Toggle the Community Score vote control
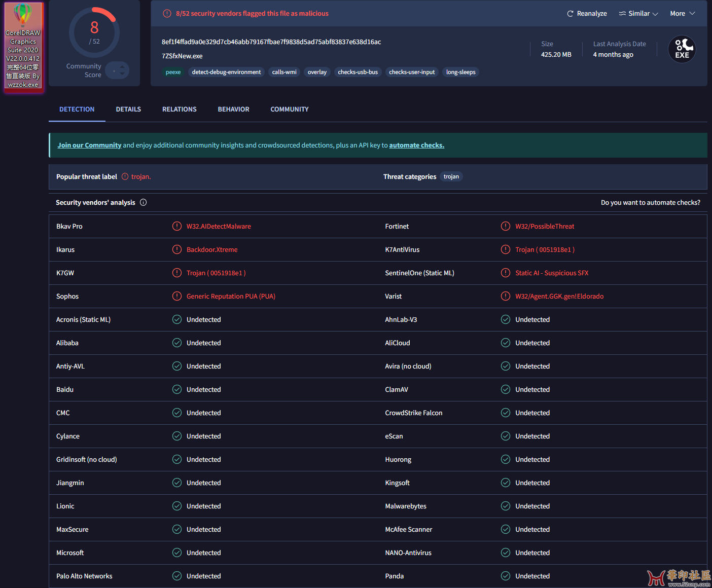Viewport: 712px width, 588px height. [118, 70]
